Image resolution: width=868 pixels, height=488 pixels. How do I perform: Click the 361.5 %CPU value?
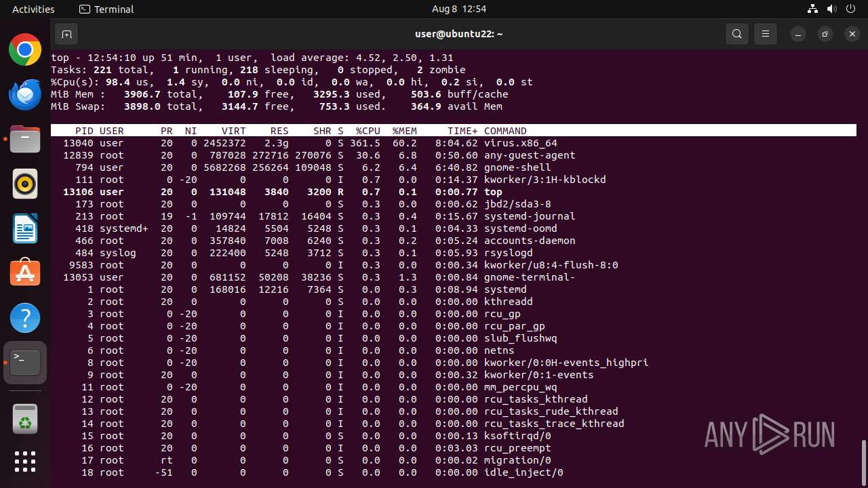[x=365, y=143]
